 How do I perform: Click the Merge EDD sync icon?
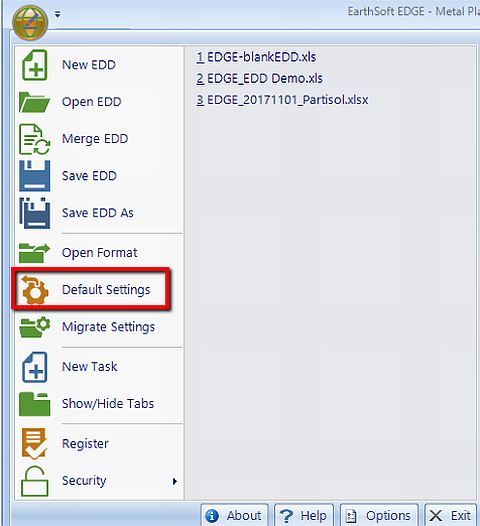(35, 139)
